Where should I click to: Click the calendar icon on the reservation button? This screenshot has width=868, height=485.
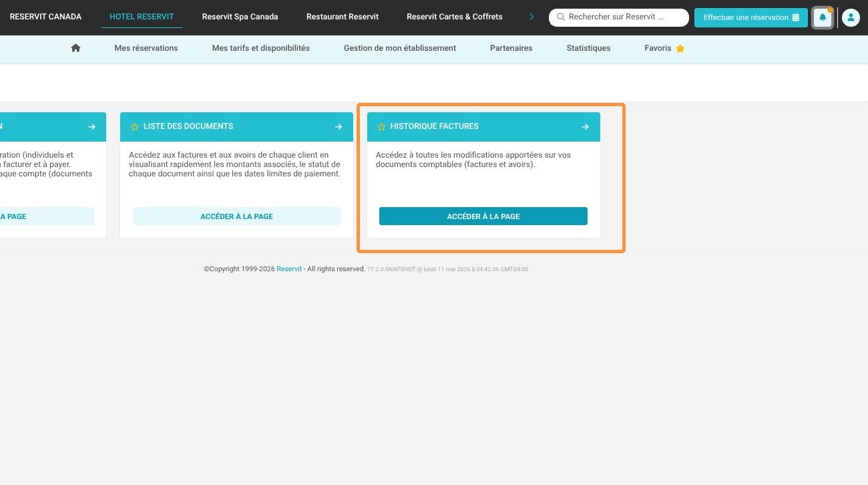coord(795,17)
